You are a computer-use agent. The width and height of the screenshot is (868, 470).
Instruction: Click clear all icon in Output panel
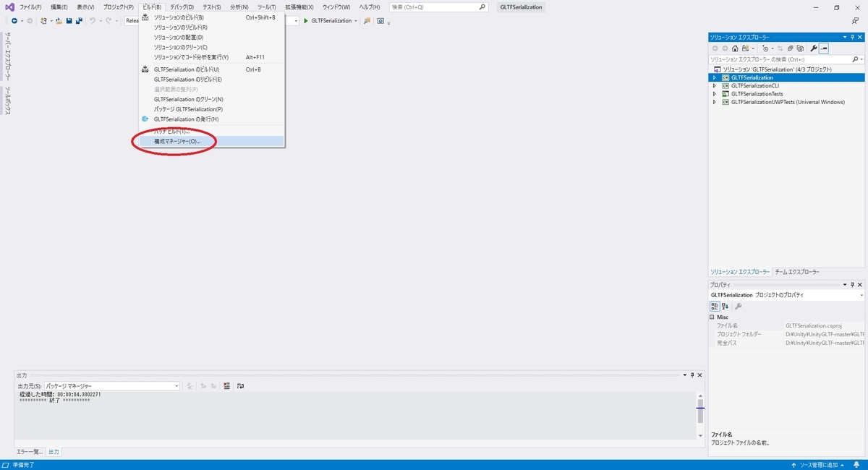point(226,386)
